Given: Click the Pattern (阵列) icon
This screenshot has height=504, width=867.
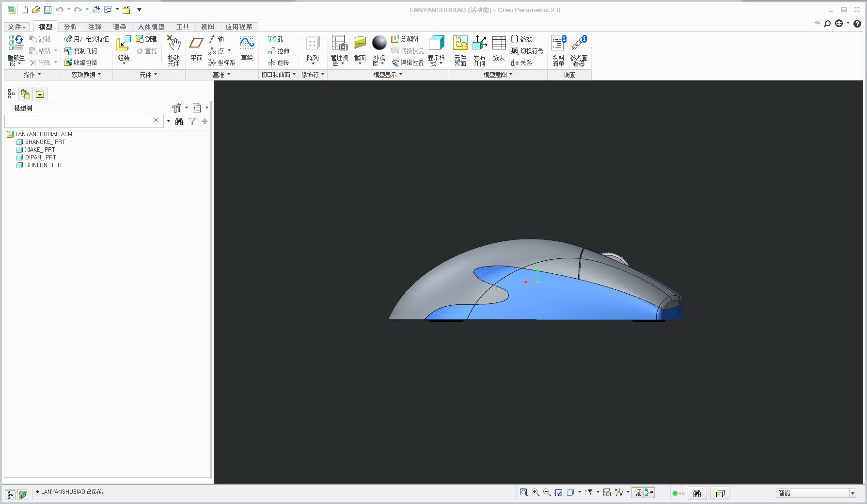Looking at the screenshot, I should [313, 43].
